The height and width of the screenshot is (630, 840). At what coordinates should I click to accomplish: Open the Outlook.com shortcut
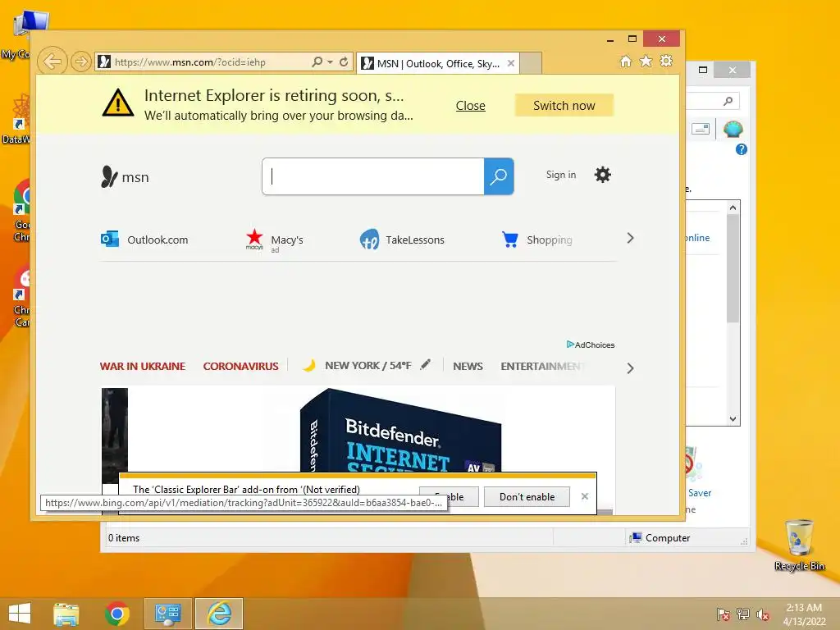coord(144,240)
